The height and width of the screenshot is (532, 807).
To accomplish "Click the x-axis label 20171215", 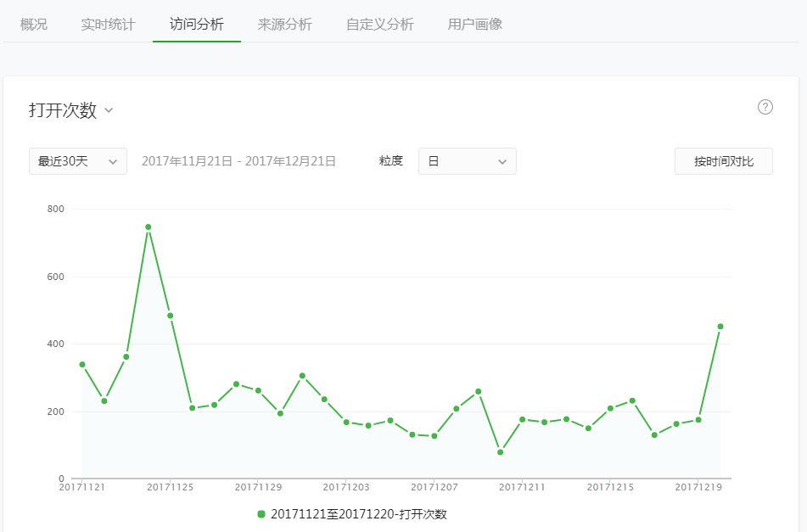I will (610, 487).
